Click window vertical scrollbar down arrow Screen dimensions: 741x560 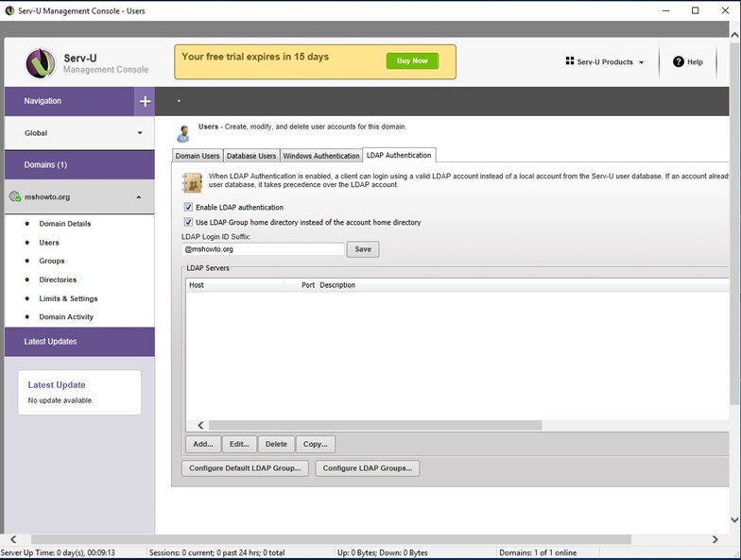[734, 519]
